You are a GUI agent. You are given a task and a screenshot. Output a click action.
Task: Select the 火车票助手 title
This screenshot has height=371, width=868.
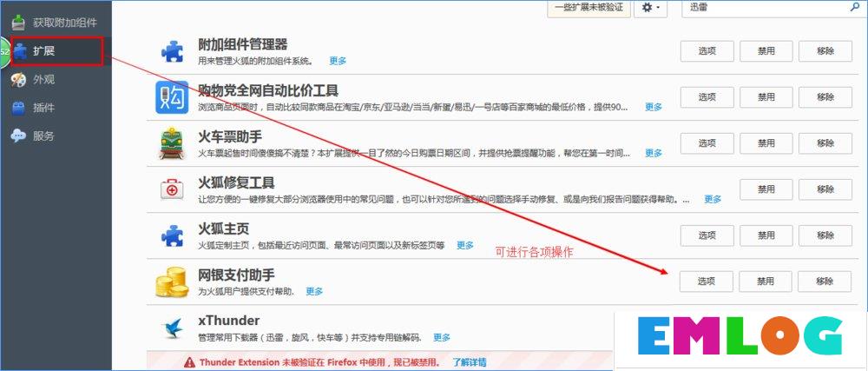tap(230, 136)
